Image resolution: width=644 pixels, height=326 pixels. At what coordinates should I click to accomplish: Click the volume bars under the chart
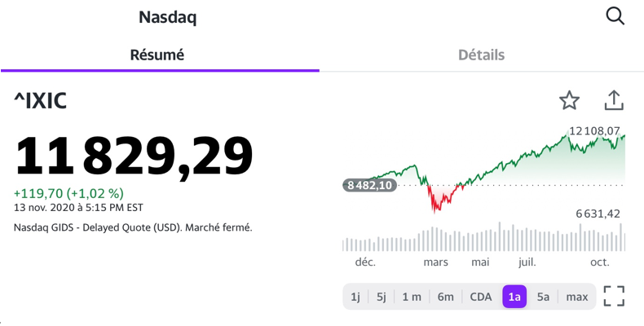click(484, 242)
